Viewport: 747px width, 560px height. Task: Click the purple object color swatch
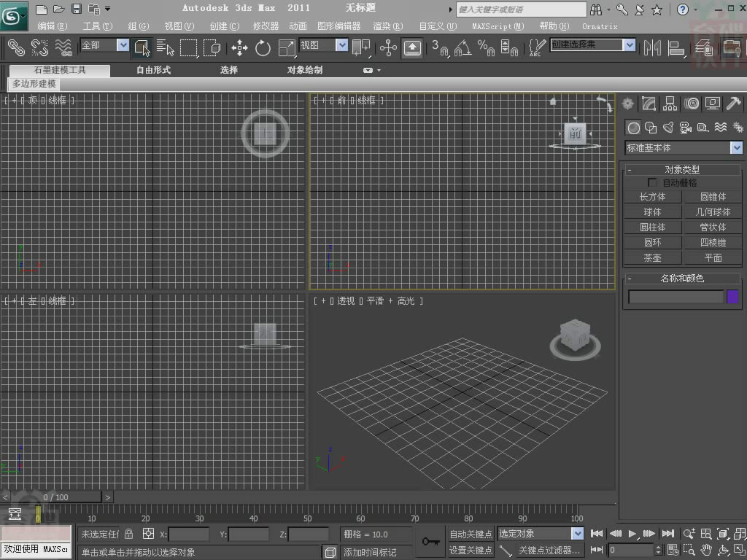coord(732,297)
